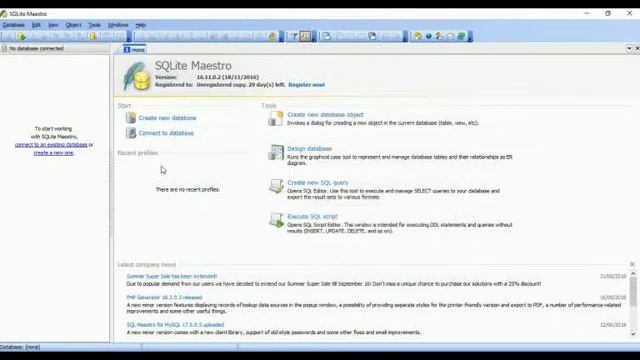Expand the first toolbar's overflow options
Viewport: 640px width, 360px height.
point(129,37)
